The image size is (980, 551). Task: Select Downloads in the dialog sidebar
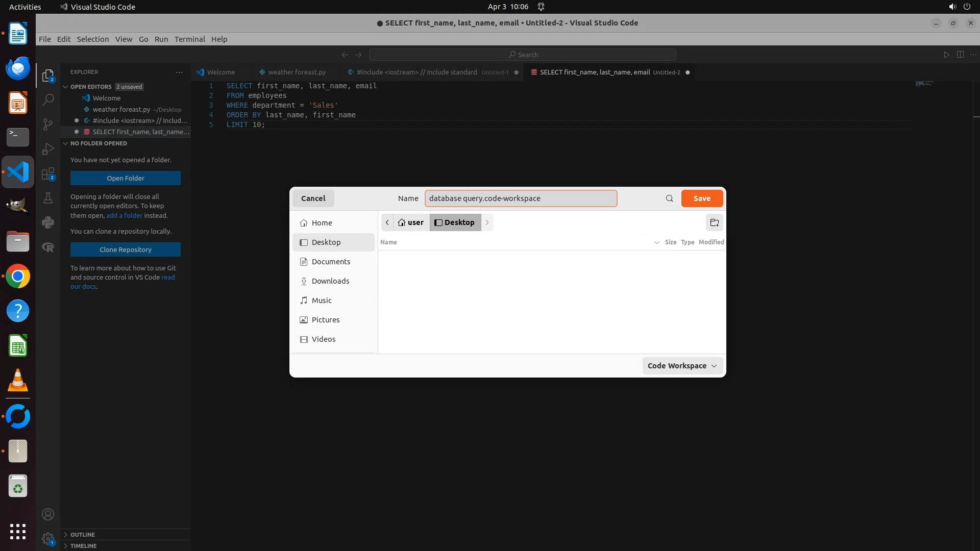330,281
